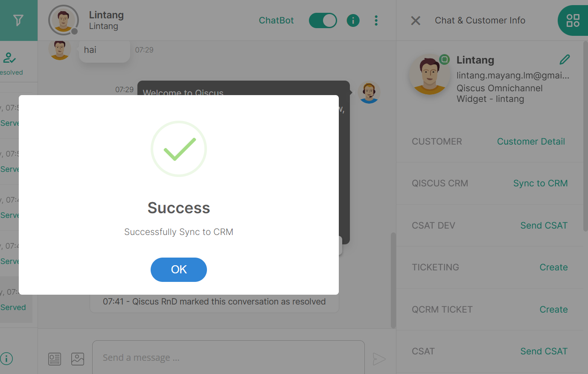The height and width of the screenshot is (374, 588).
Task: Click the info icon in the sidebar footer
Action: point(6,359)
